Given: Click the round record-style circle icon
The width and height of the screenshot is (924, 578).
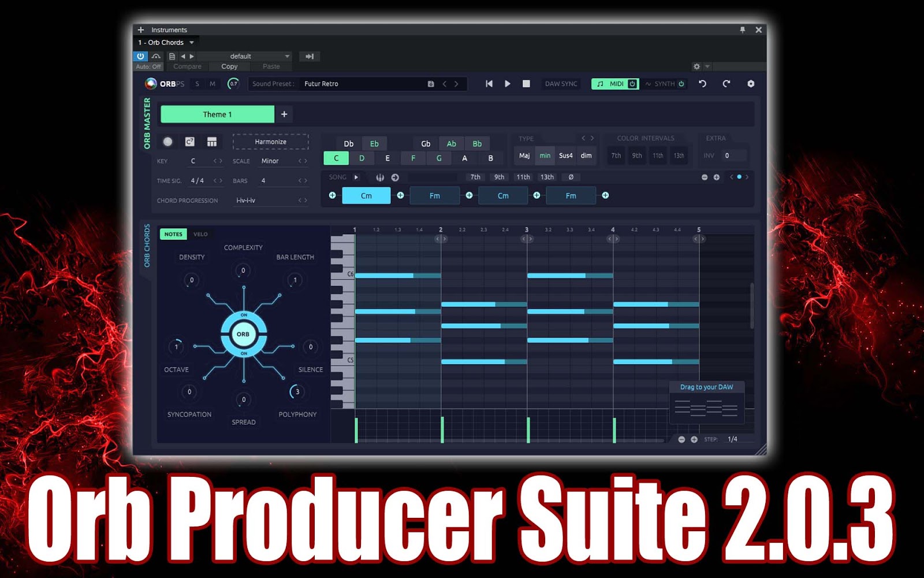Looking at the screenshot, I should [167, 142].
